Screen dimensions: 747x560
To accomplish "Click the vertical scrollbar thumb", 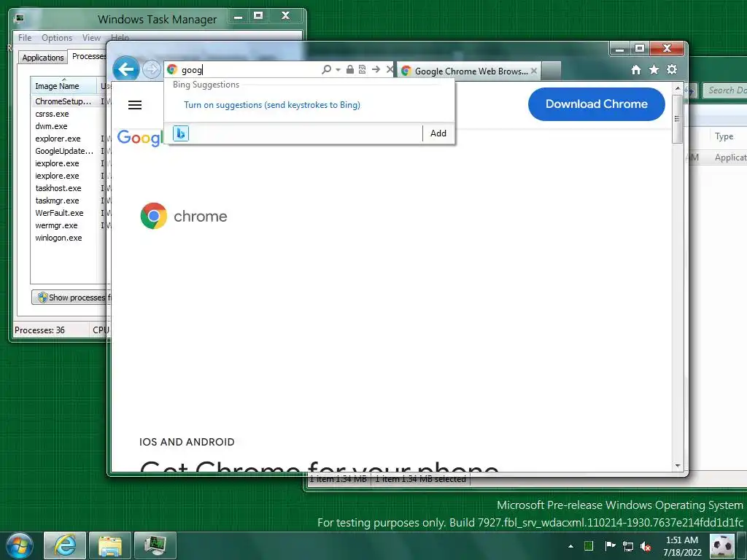I will [x=678, y=119].
